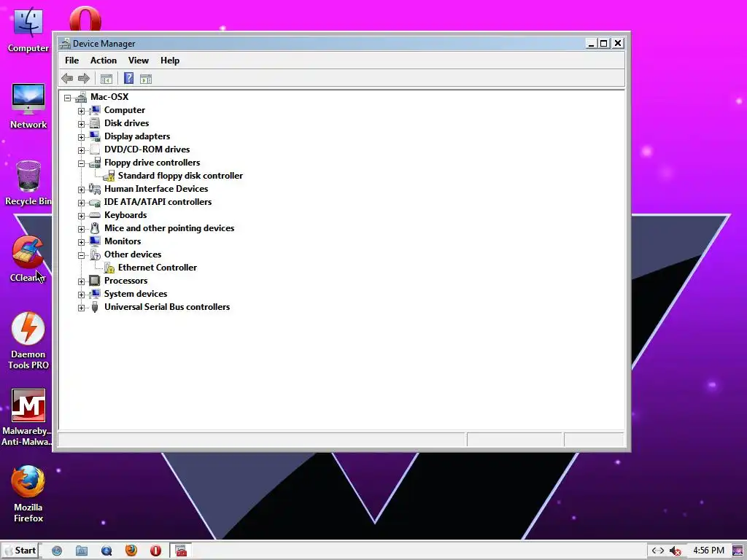Expand the DVD/CD-ROM drives category
The image size is (747, 560).
tap(82, 150)
